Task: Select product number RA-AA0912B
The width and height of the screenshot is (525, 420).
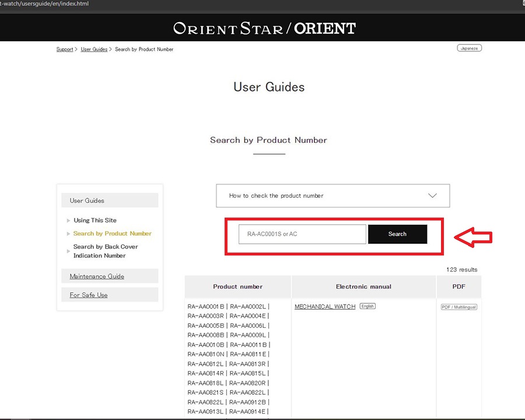Action: click(247, 402)
